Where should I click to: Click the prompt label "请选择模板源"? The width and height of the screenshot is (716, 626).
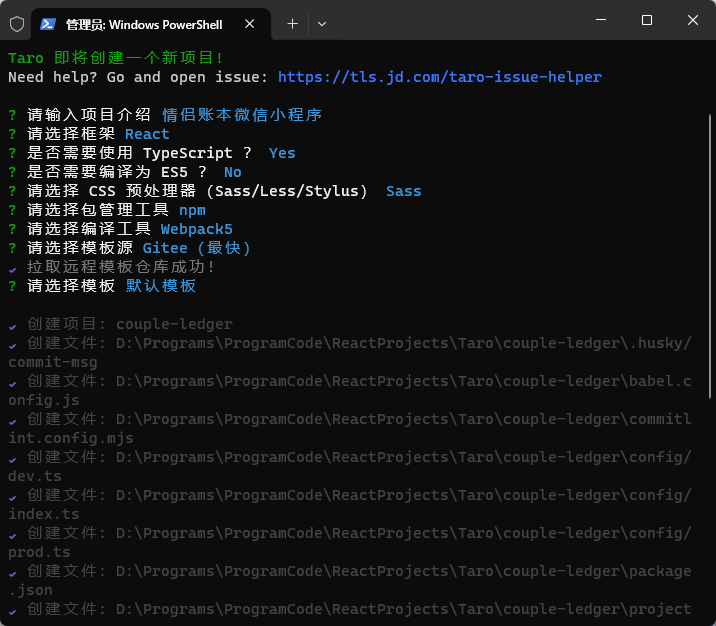79,248
